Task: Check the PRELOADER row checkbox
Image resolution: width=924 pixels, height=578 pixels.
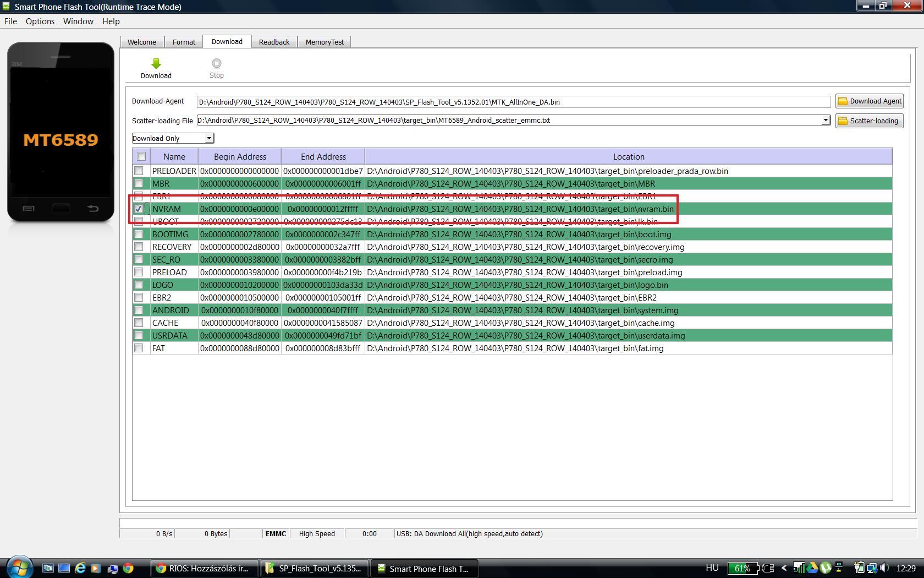Action: click(x=139, y=171)
